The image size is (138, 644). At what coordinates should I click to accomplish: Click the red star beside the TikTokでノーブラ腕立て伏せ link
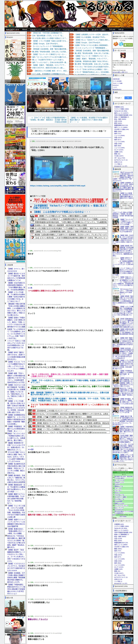coord(31,207)
